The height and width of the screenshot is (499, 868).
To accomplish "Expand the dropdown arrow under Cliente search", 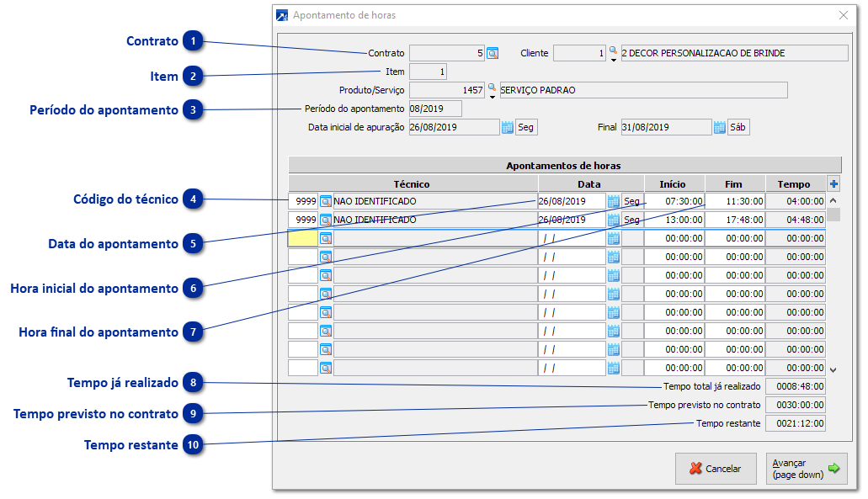I will [613, 60].
